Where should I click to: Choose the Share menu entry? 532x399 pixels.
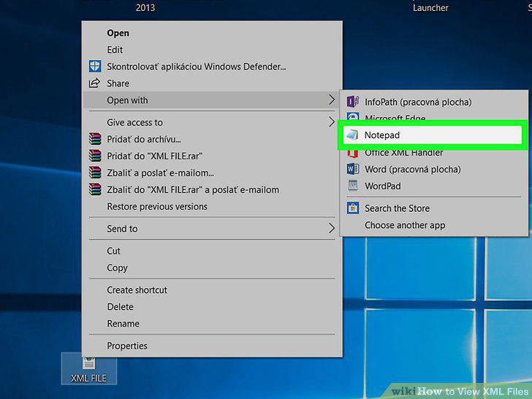pyautogui.click(x=212, y=83)
